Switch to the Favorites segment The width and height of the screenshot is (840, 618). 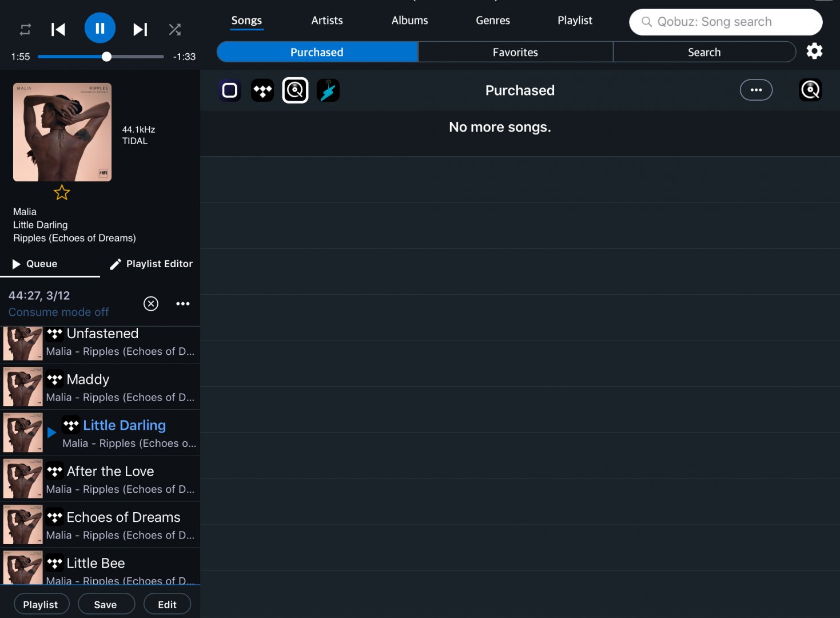[515, 52]
